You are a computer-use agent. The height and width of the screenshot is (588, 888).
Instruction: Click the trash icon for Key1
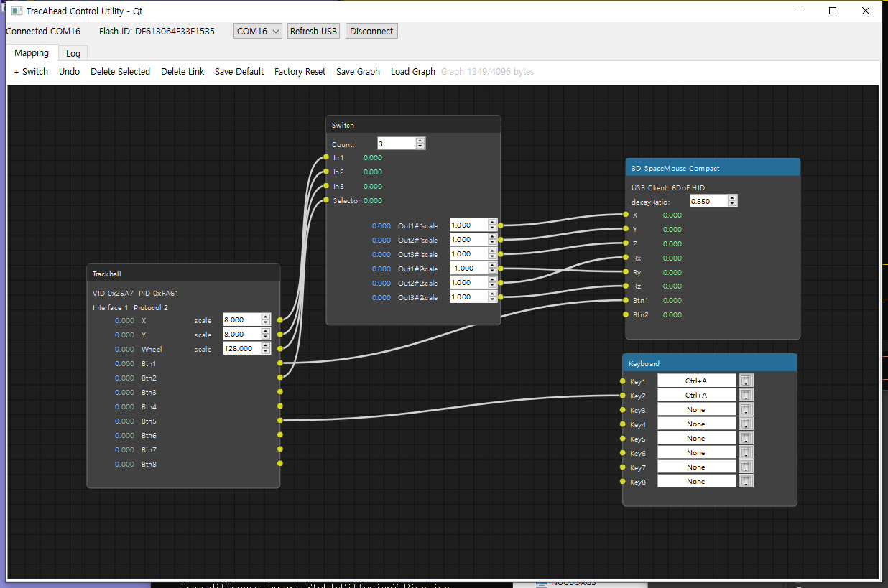(746, 381)
